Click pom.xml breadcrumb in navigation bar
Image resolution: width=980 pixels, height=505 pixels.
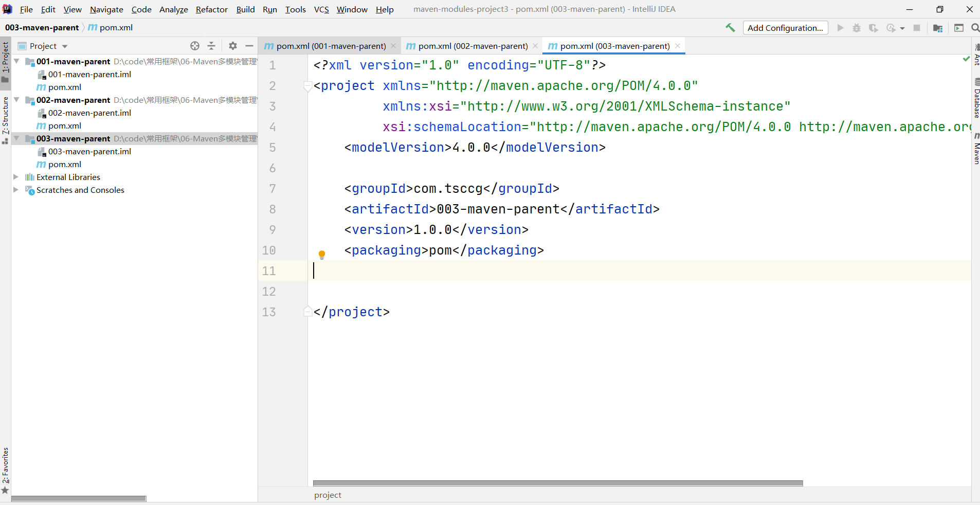111,28
